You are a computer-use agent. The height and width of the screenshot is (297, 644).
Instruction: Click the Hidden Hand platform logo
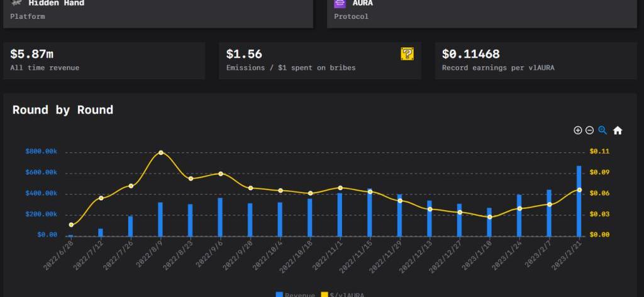[x=17, y=3]
